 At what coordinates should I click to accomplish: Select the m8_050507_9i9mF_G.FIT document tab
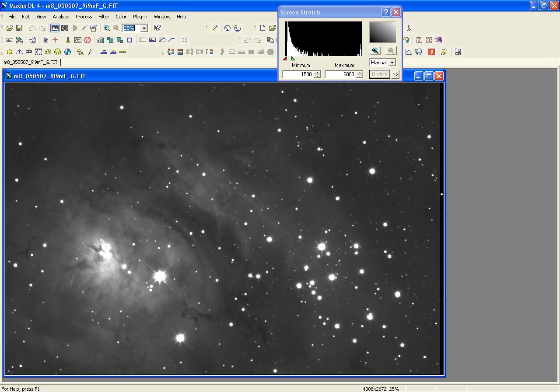click(x=31, y=62)
